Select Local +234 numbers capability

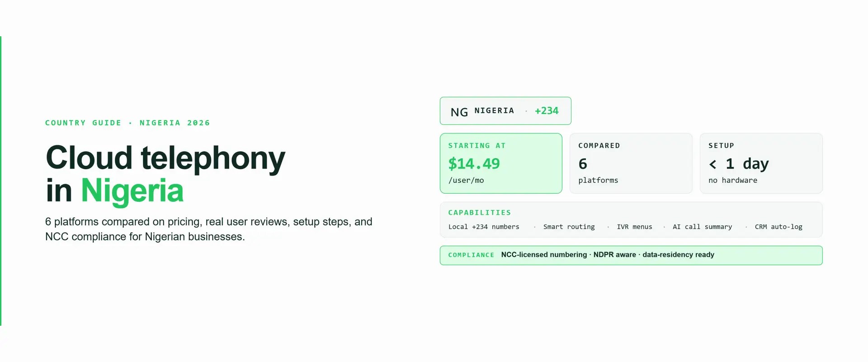pos(484,227)
